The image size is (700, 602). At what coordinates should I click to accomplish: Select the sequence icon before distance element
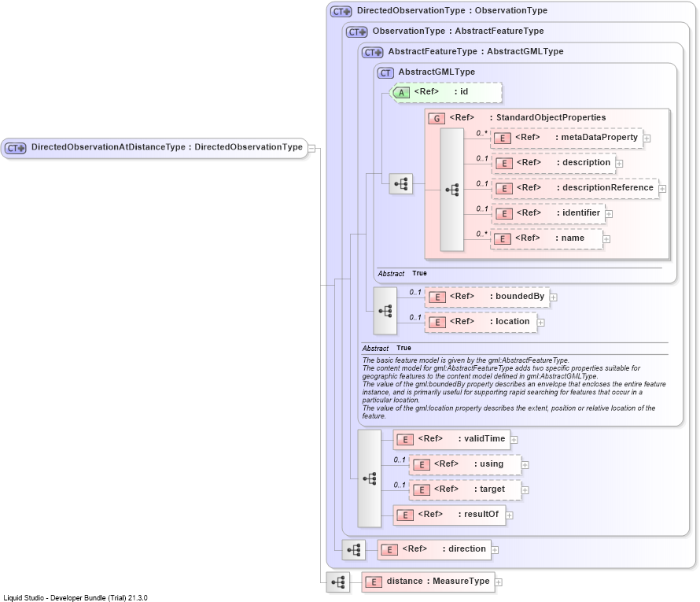(x=338, y=582)
